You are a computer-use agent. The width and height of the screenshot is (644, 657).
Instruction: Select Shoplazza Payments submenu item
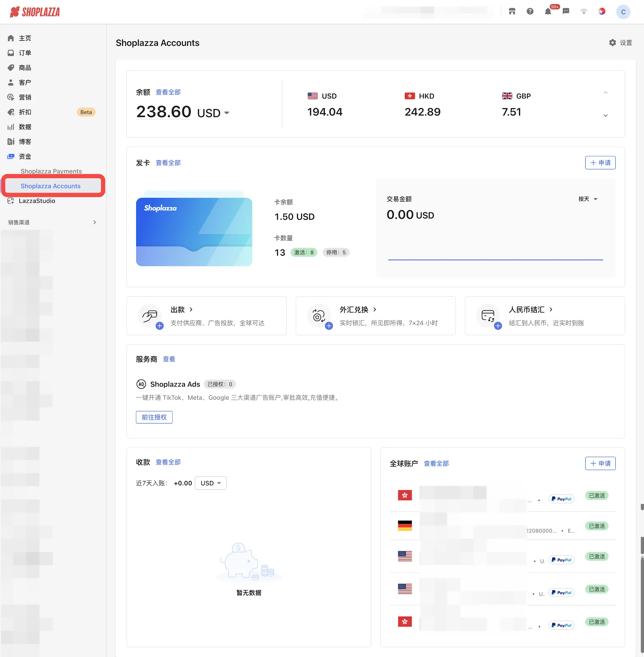point(51,171)
